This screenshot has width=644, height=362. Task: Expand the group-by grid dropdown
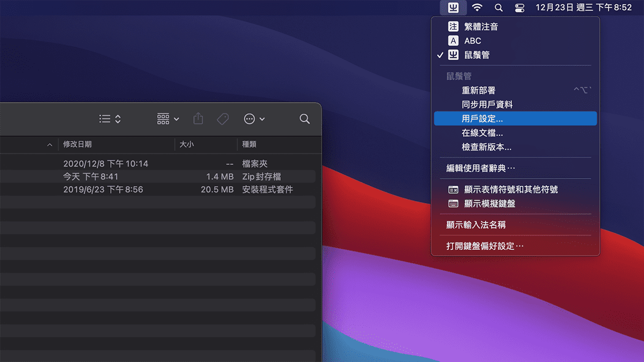click(x=168, y=119)
